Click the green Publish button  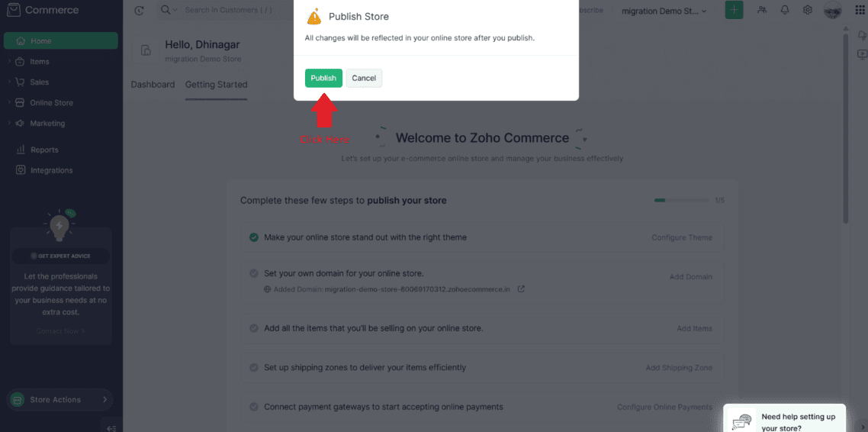pos(323,78)
